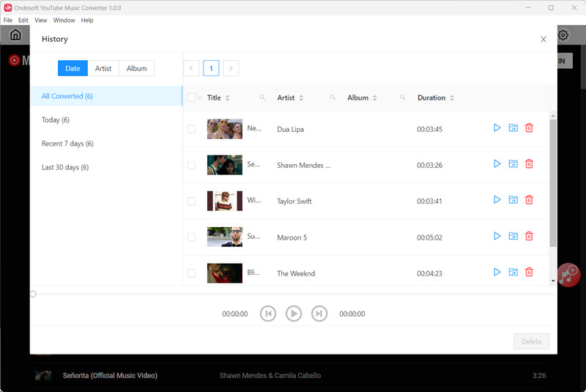This screenshot has height=392, width=586.
Task: Open output folder for Shawn Mendes track
Action: click(x=513, y=163)
